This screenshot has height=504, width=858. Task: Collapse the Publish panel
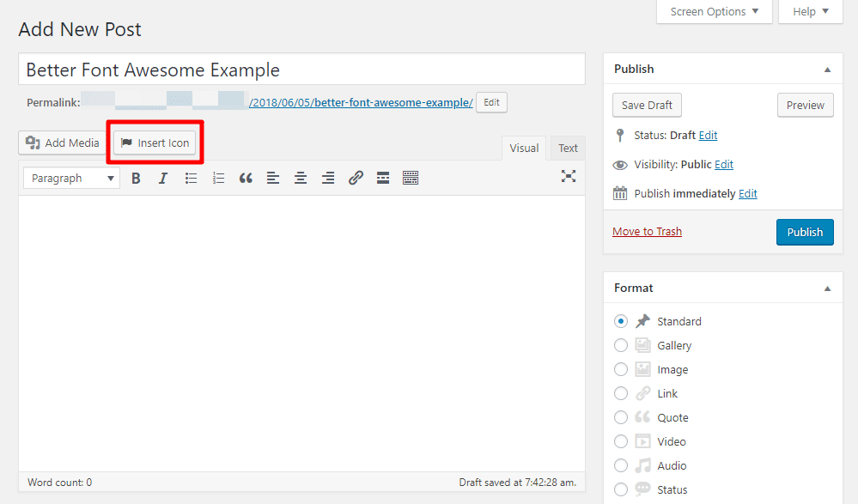click(x=827, y=70)
